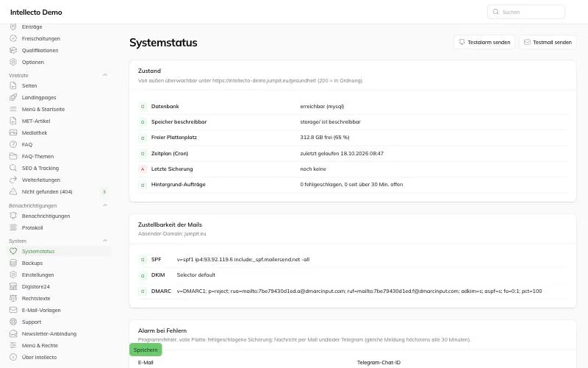Click the Systemstatus heart icon

pos(13,251)
